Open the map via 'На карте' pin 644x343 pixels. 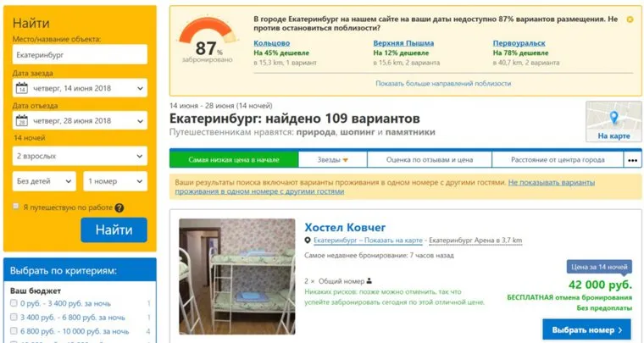coord(613,122)
